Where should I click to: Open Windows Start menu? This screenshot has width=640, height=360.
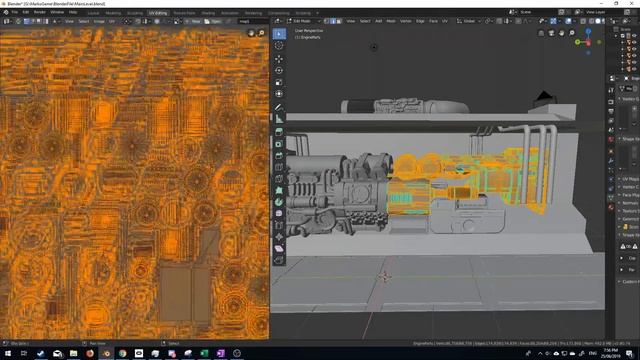pos(7,353)
